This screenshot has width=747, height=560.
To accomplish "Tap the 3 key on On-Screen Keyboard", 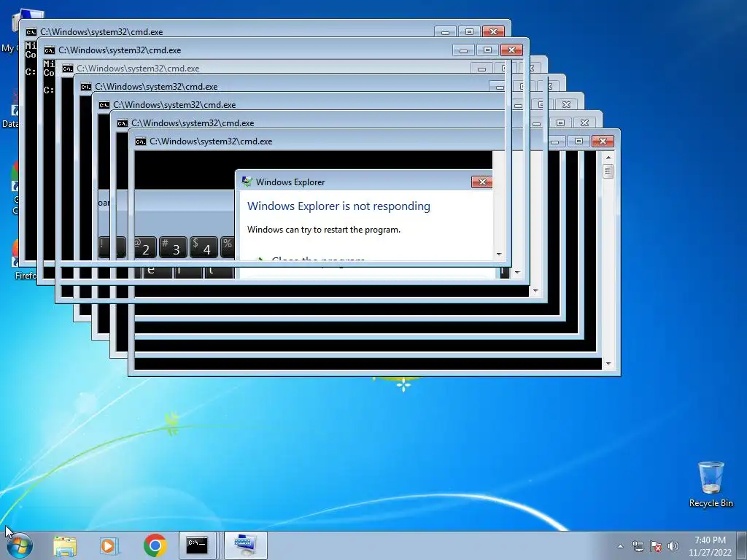I will tap(173, 248).
